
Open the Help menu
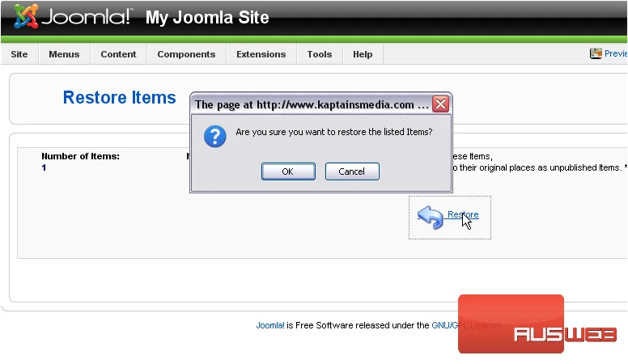tap(363, 54)
